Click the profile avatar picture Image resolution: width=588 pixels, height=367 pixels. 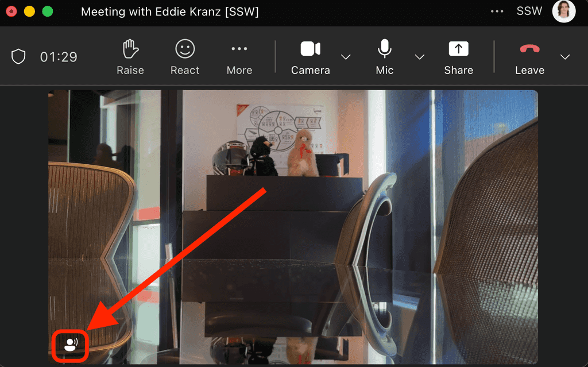pyautogui.click(x=563, y=11)
